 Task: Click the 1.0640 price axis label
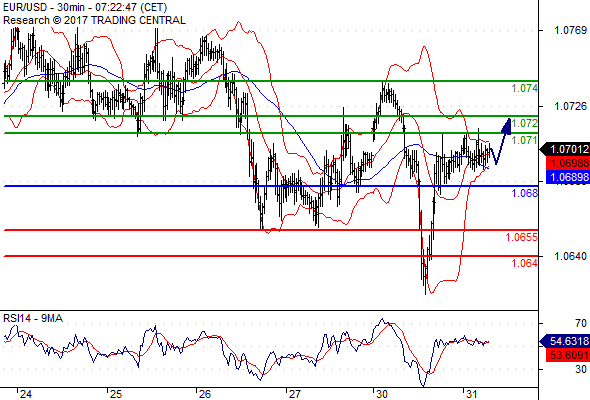(570, 256)
